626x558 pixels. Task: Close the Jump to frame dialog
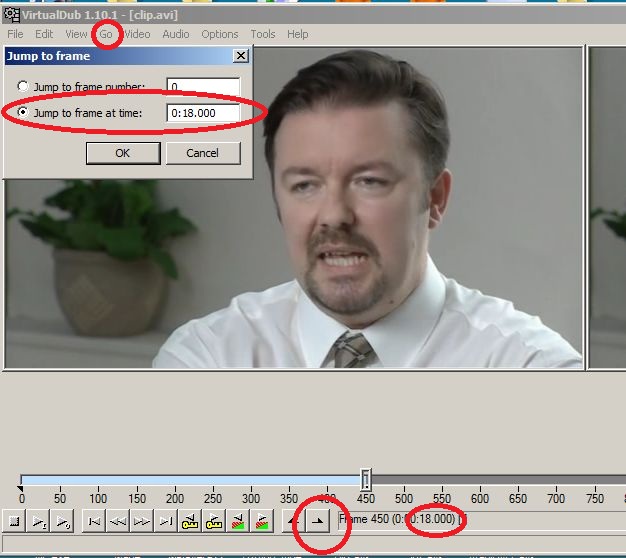(x=241, y=55)
